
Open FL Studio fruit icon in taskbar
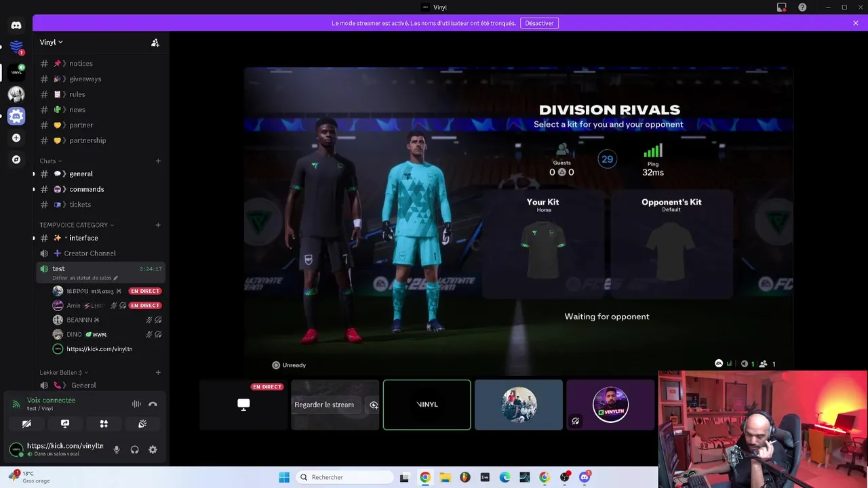pos(465,477)
